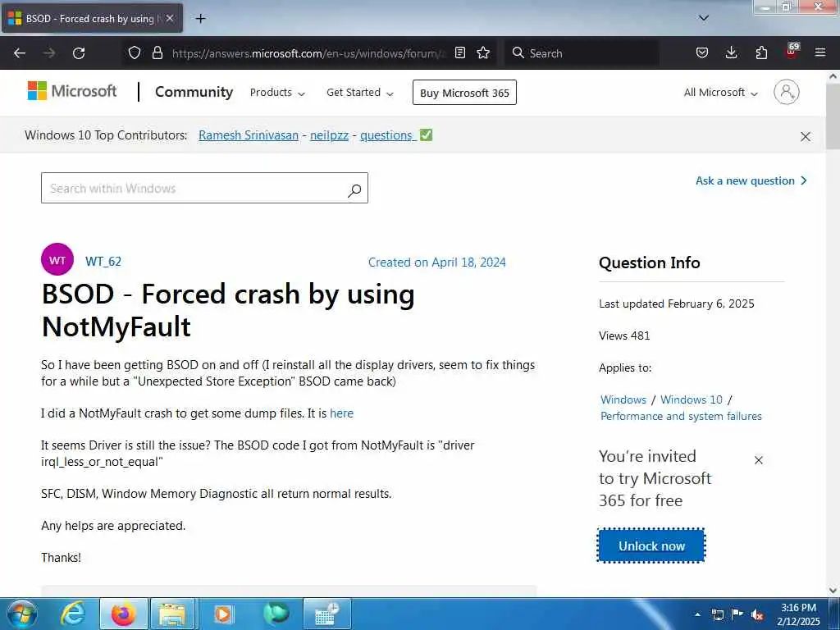Click the site security padlock icon
840x630 pixels.
tap(157, 53)
